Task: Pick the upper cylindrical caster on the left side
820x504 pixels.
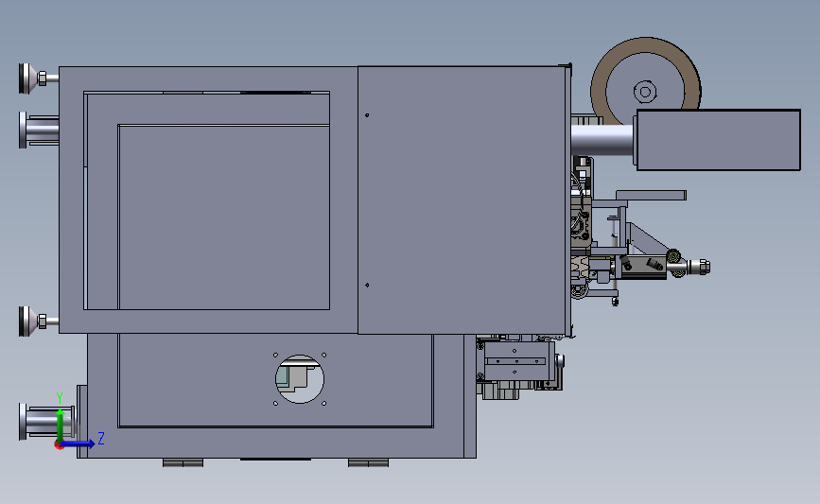Action: [x=38, y=130]
